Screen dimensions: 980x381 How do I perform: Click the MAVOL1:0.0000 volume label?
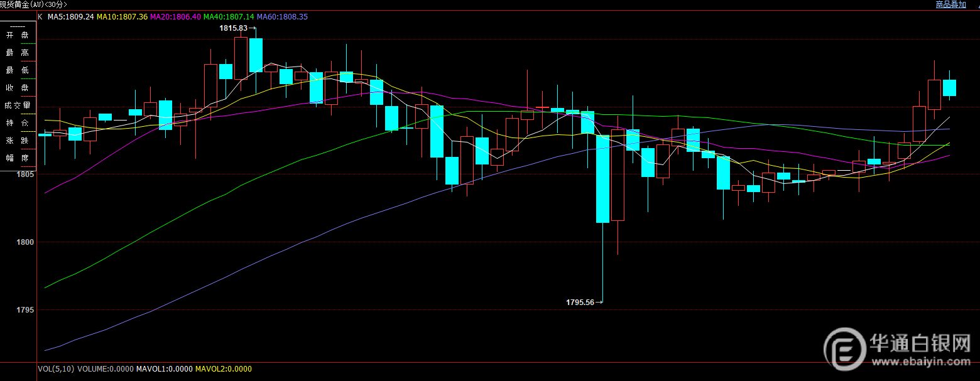(165, 369)
